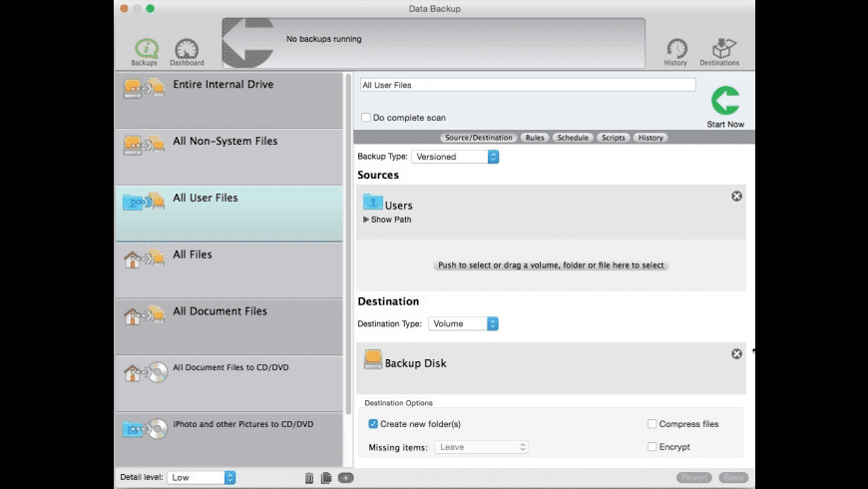Image resolution: width=868 pixels, height=489 pixels.
Task: Open the Backup Type dropdown
Action: (455, 157)
